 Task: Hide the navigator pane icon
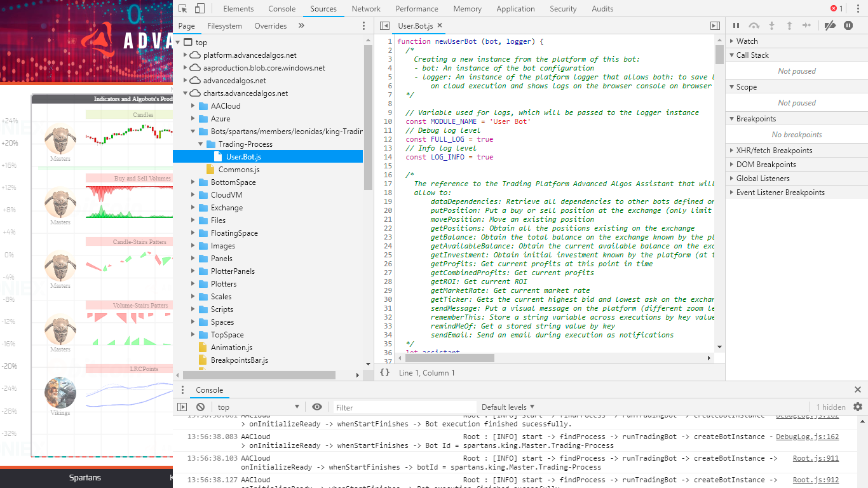[x=384, y=26]
